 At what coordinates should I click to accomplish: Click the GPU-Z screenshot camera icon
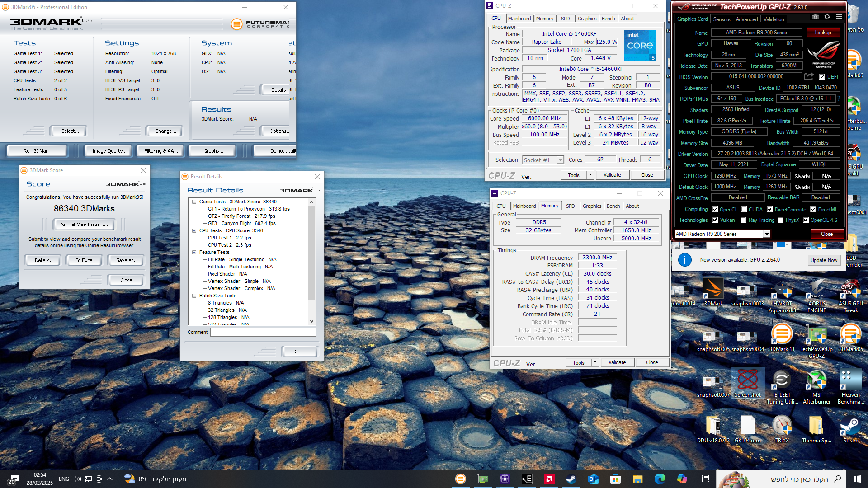(x=815, y=17)
